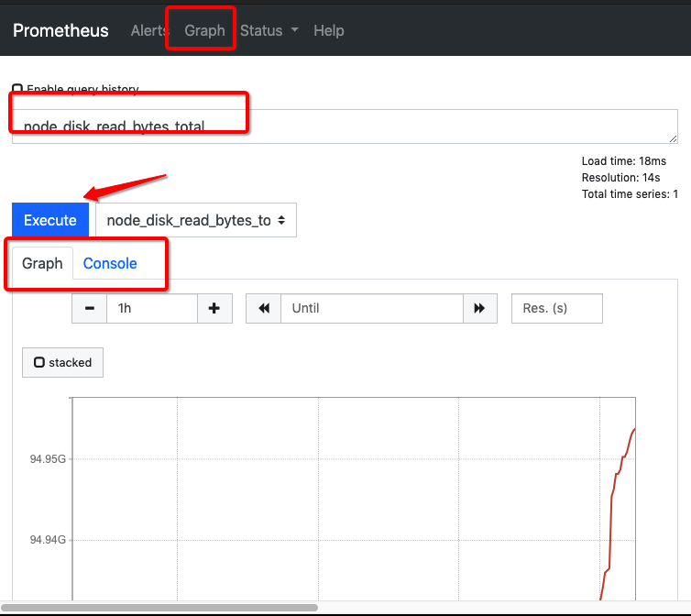This screenshot has width=691, height=616.
Task: Focus the expression query text area
Action: tap(345, 126)
